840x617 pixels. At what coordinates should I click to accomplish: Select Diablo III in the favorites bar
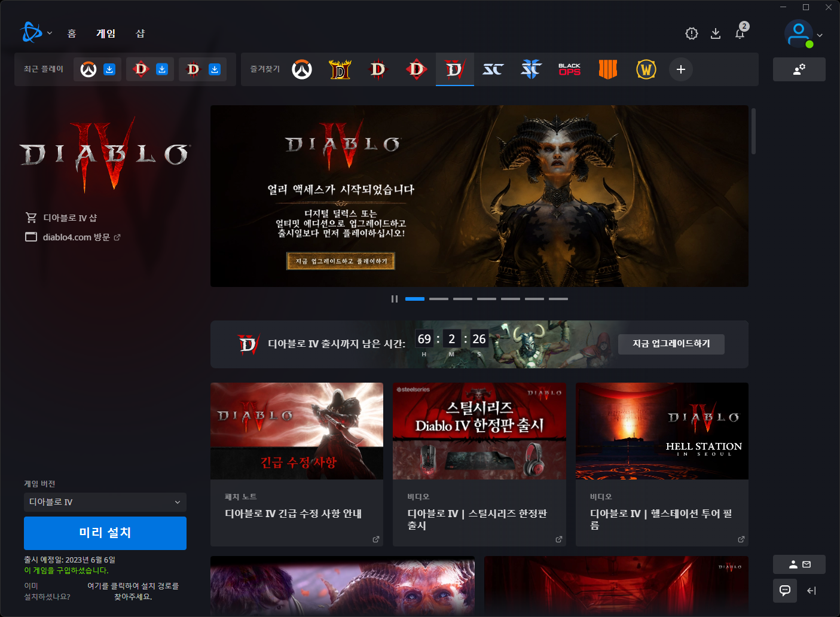click(x=378, y=69)
